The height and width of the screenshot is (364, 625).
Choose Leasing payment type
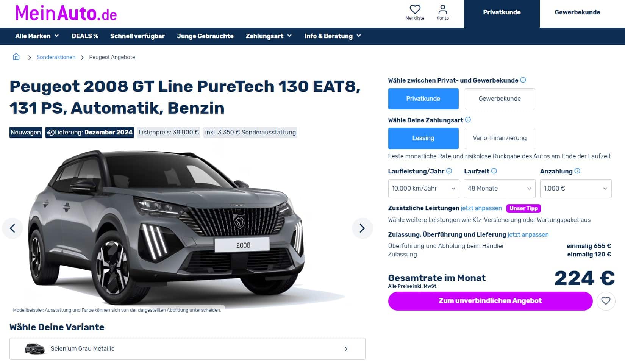(423, 138)
